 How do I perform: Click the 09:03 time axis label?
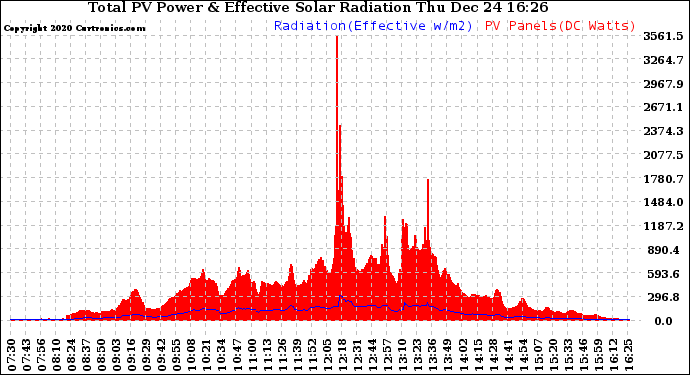tap(117, 355)
